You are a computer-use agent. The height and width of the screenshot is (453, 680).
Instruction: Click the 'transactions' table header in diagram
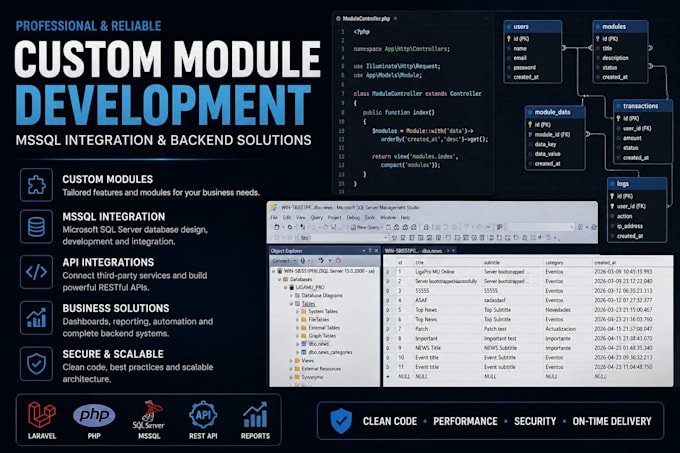click(643, 106)
